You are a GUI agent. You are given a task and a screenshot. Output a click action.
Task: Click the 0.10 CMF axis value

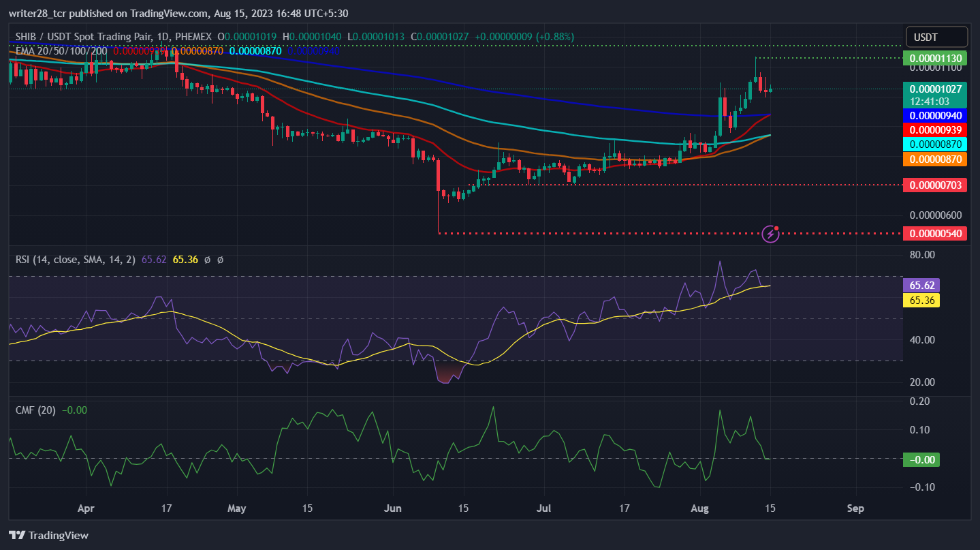pos(920,429)
